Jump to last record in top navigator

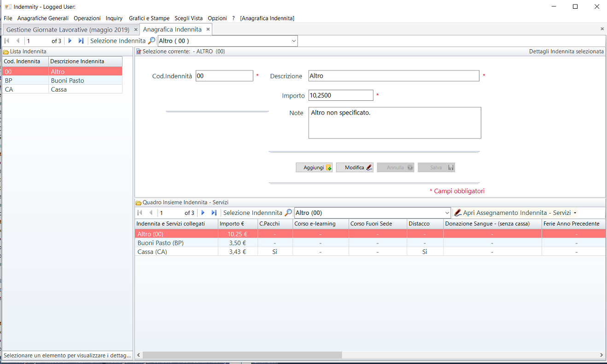click(x=81, y=41)
